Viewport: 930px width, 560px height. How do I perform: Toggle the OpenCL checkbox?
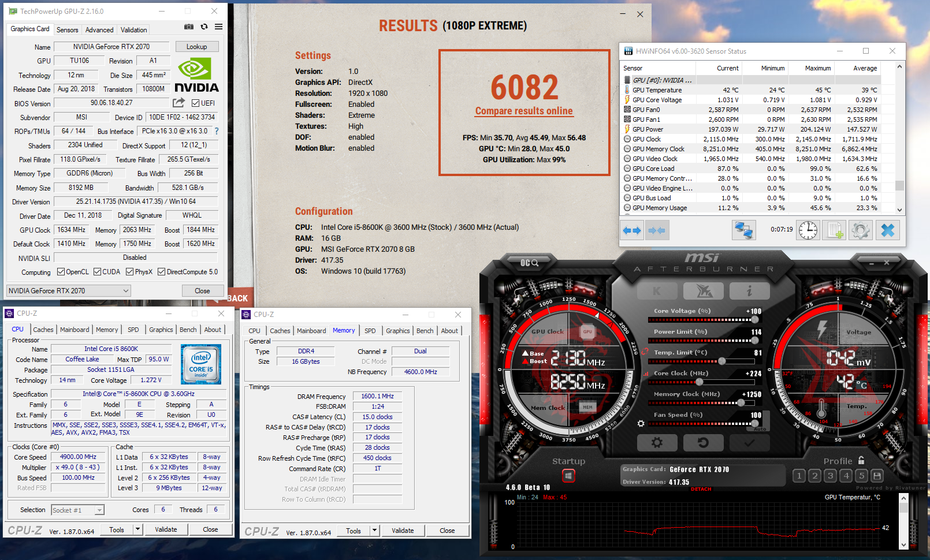[x=61, y=272]
